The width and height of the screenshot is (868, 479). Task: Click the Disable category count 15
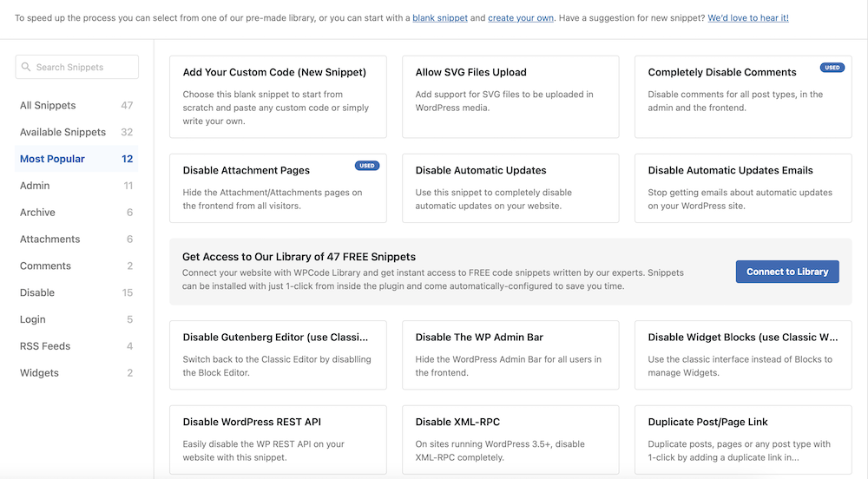click(x=128, y=292)
